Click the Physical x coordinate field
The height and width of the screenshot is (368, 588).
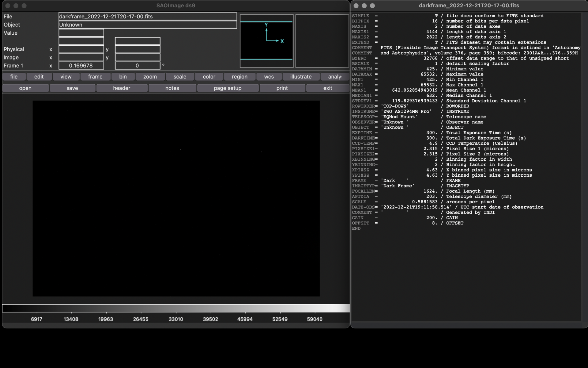click(x=81, y=49)
